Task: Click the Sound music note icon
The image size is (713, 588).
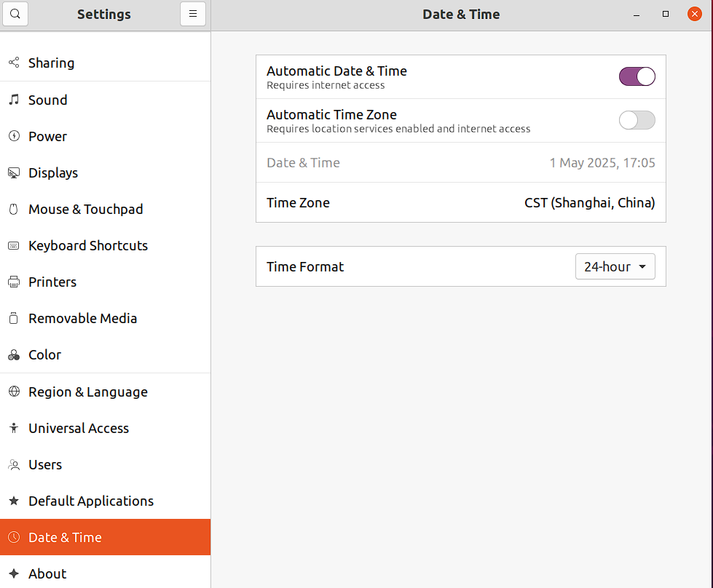Action: pos(14,100)
